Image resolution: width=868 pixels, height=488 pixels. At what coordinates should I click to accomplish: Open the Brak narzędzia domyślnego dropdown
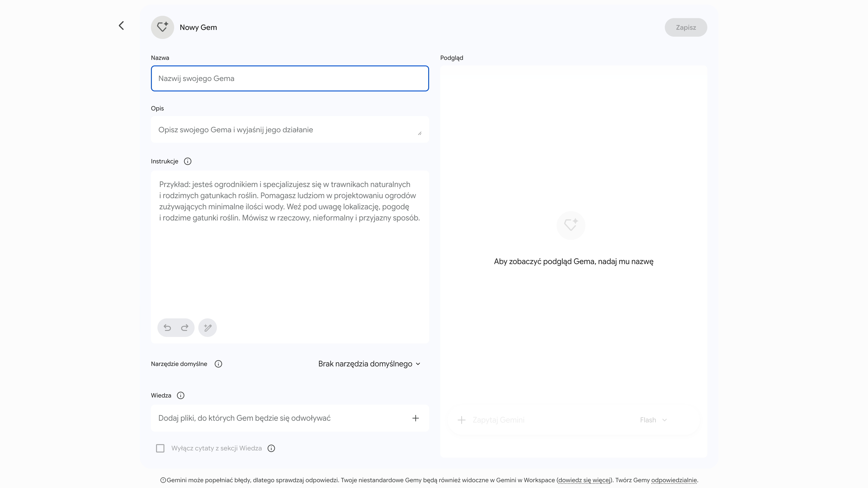coord(369,364)
